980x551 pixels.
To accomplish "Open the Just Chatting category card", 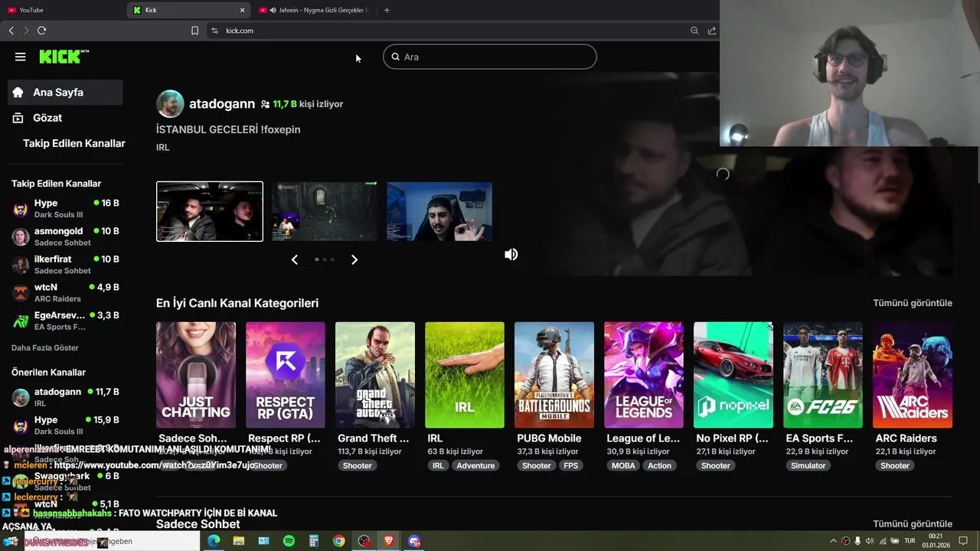I will coord(196,375).
